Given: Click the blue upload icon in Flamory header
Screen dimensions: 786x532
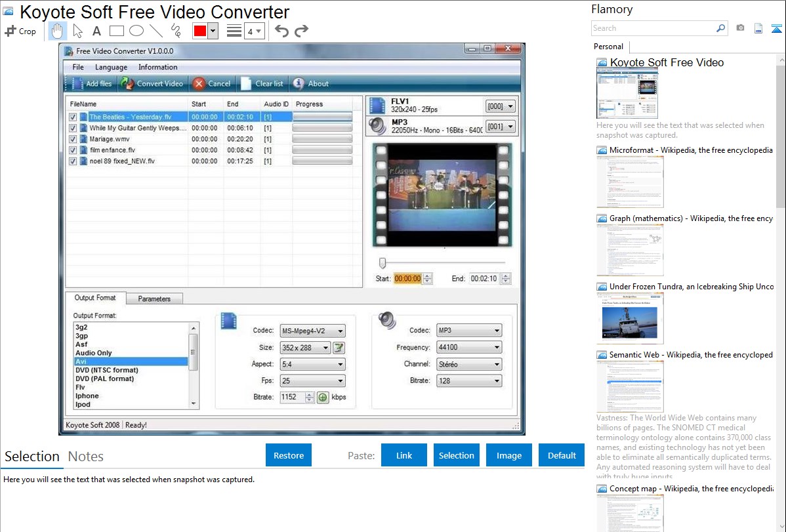Looking at the screenshot, I should tap(776, 28).
